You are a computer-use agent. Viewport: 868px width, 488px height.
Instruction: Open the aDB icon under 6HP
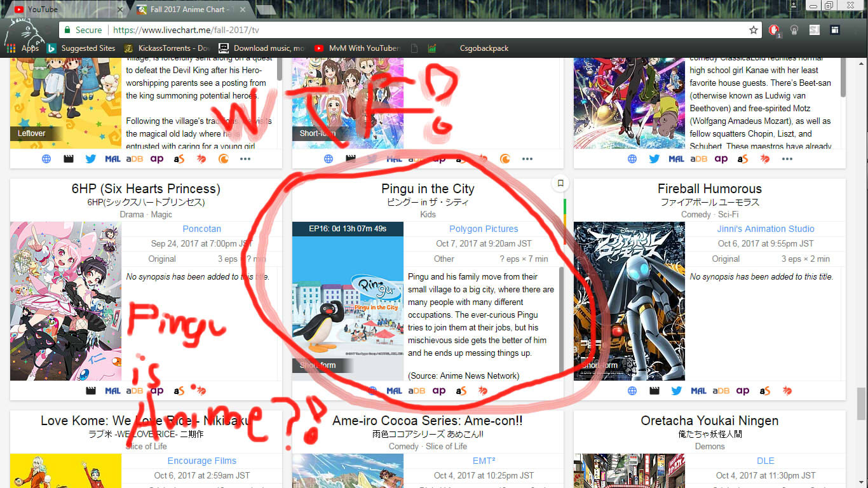[135, 391]
